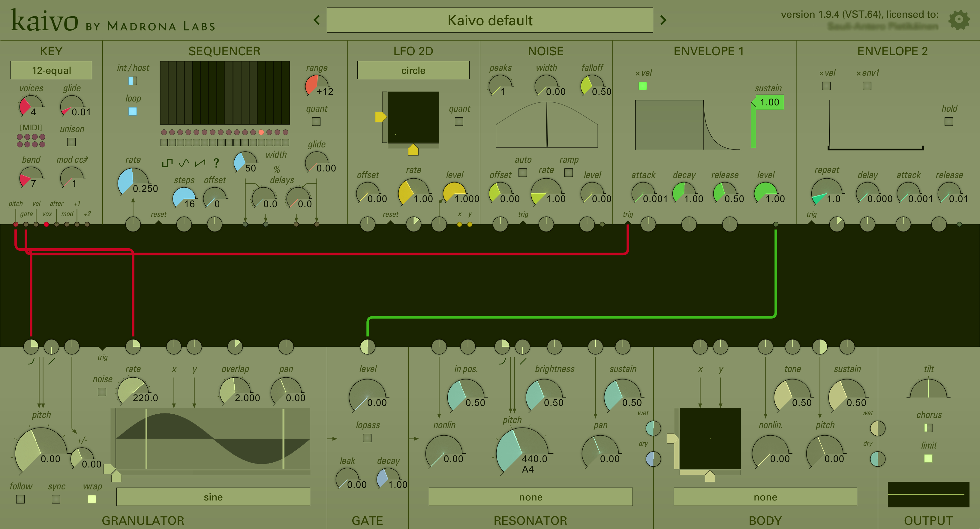Select the square wave sequencer shape icon
Viewport: 980px width, 529px height.
click(x=167, y=163)
